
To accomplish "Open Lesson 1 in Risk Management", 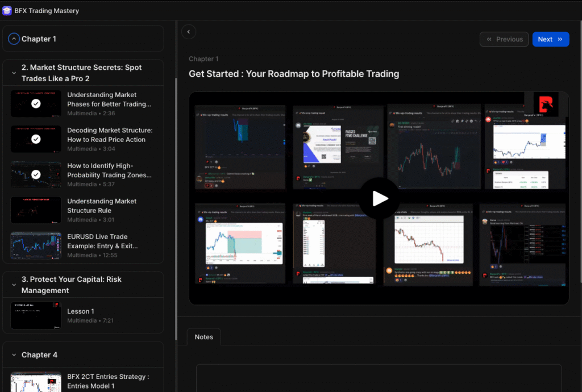I will [36, 316].
